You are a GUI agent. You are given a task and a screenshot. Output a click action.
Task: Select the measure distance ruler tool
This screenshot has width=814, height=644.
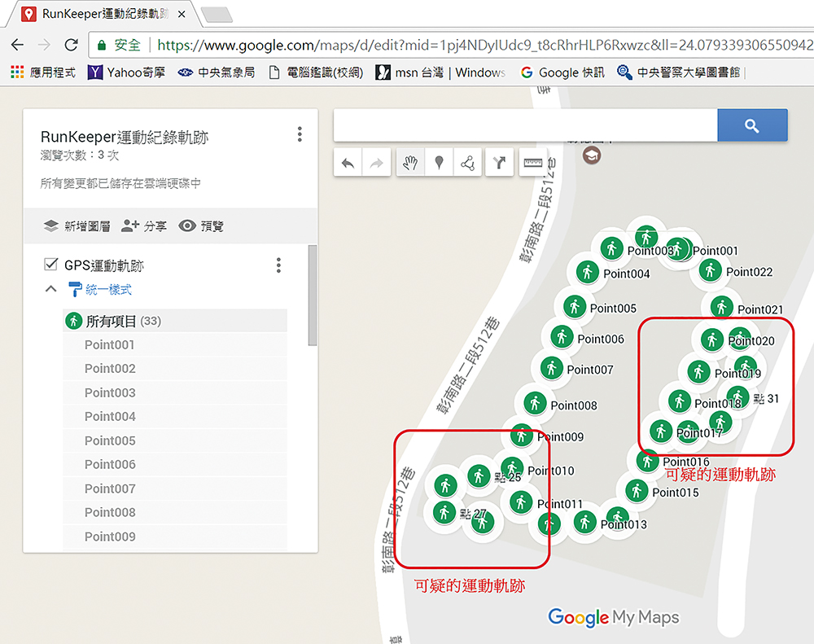(532, 163)
